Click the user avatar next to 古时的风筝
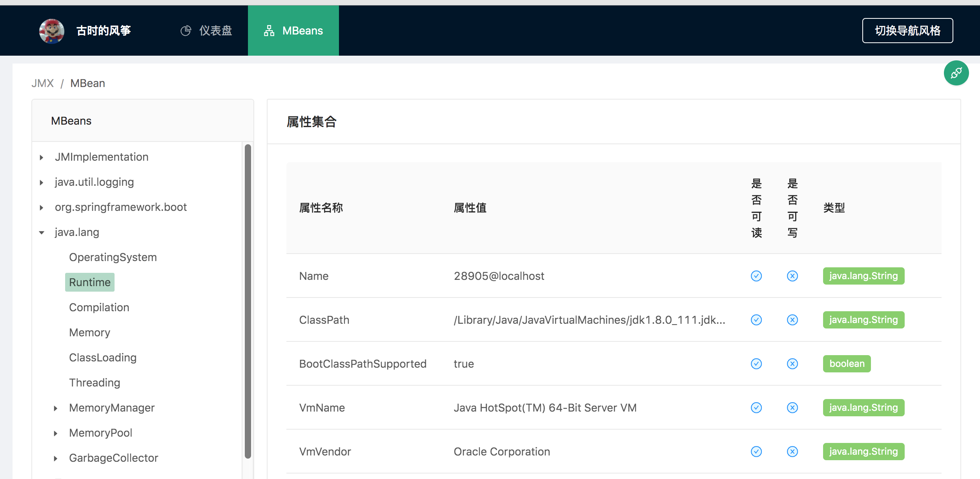 pos(52,31)
